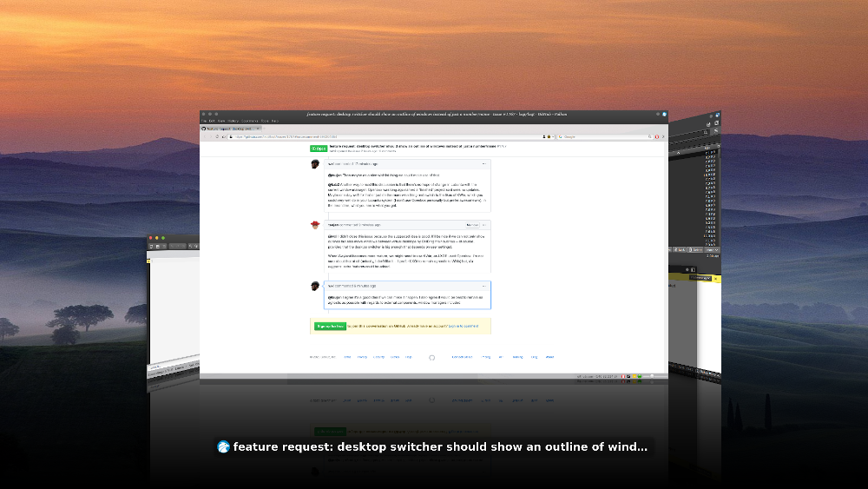Viewport: 868px width, 489px height.
Task: Click the bookmark star in the address bar
Action: click(549, 136)
